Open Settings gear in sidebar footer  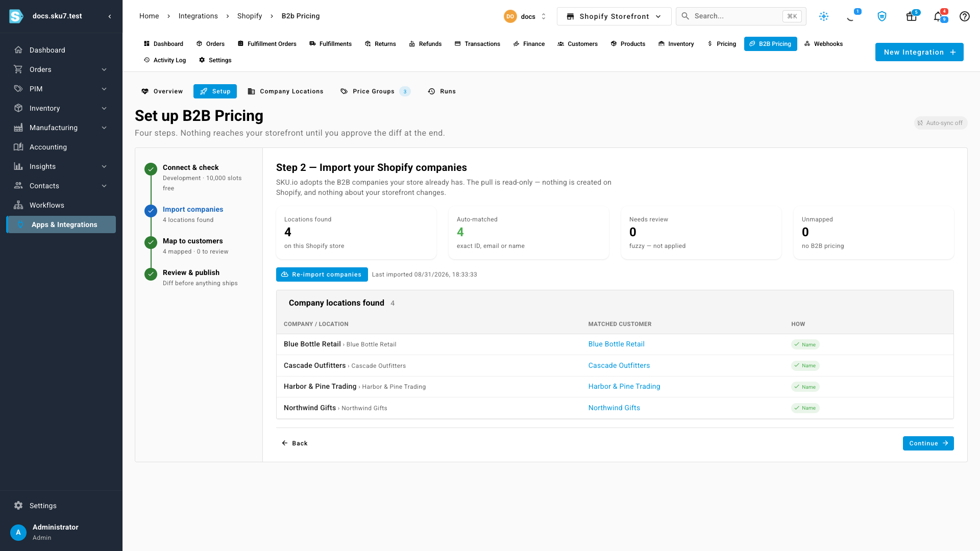pyautogui.click(x=18, y=506)
